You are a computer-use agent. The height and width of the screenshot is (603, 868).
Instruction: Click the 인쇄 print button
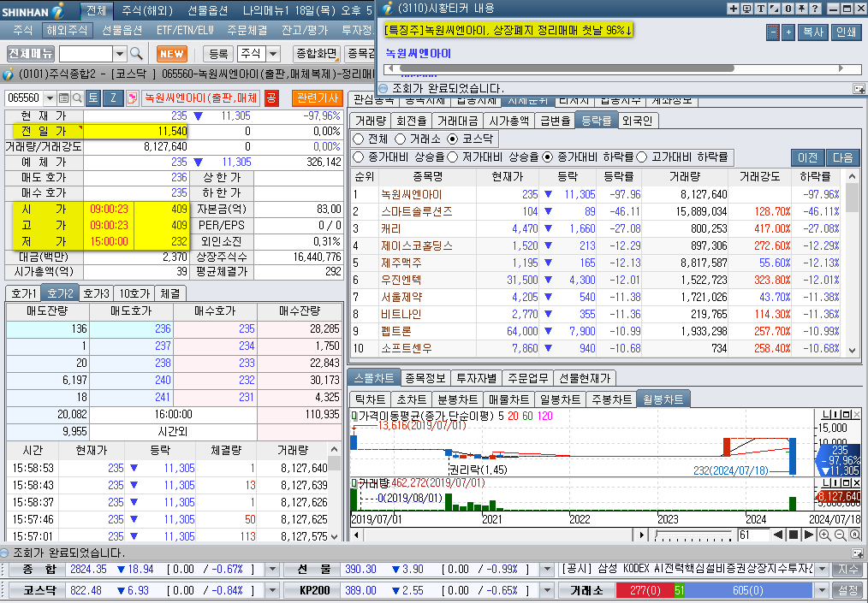coord(846,33)
